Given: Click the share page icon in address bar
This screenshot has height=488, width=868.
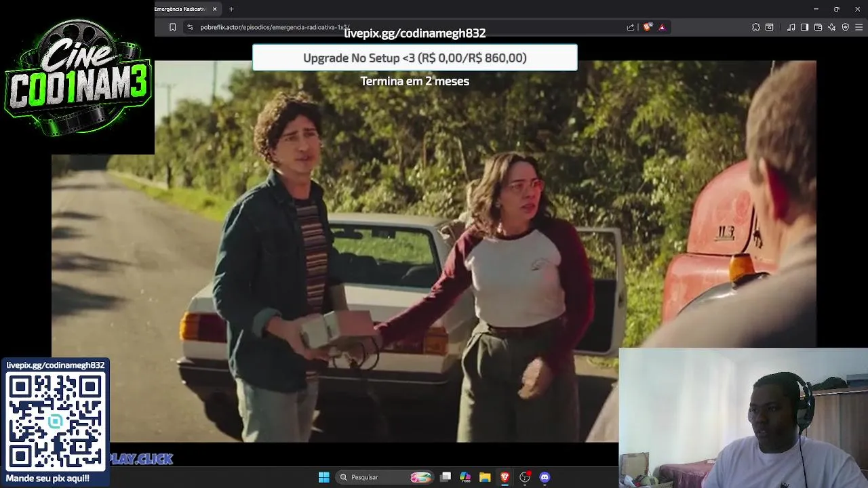Looking at the screenshot, I should tap(631, 27).
